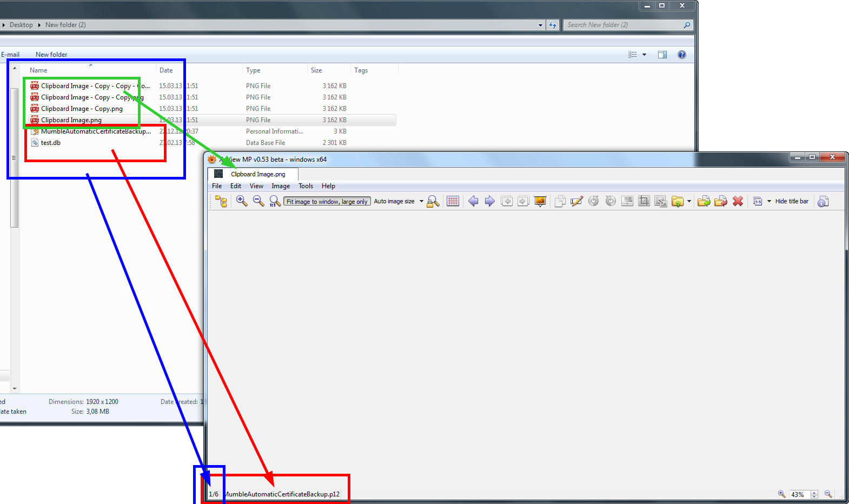Toggle Fit image to window, large only
The image size is (849, 504).
pyautogui.click(x=327, y=201)
